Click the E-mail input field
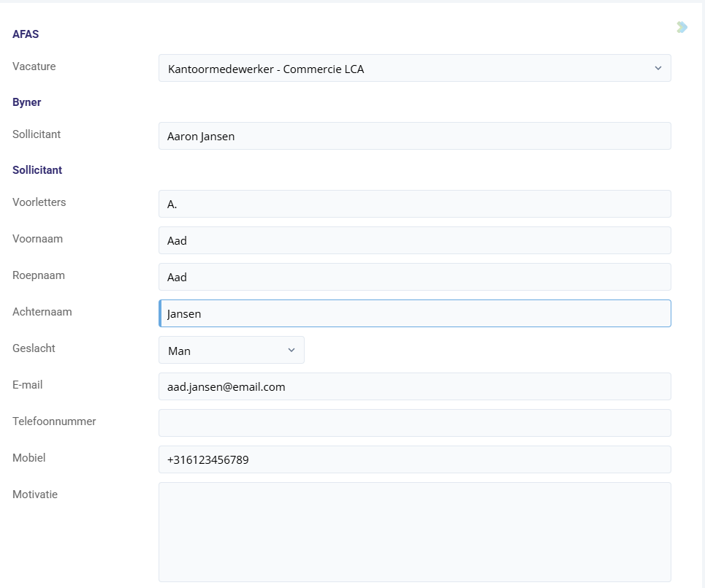The height and width of the screenshot is (588, 705). tap(414, 386)
